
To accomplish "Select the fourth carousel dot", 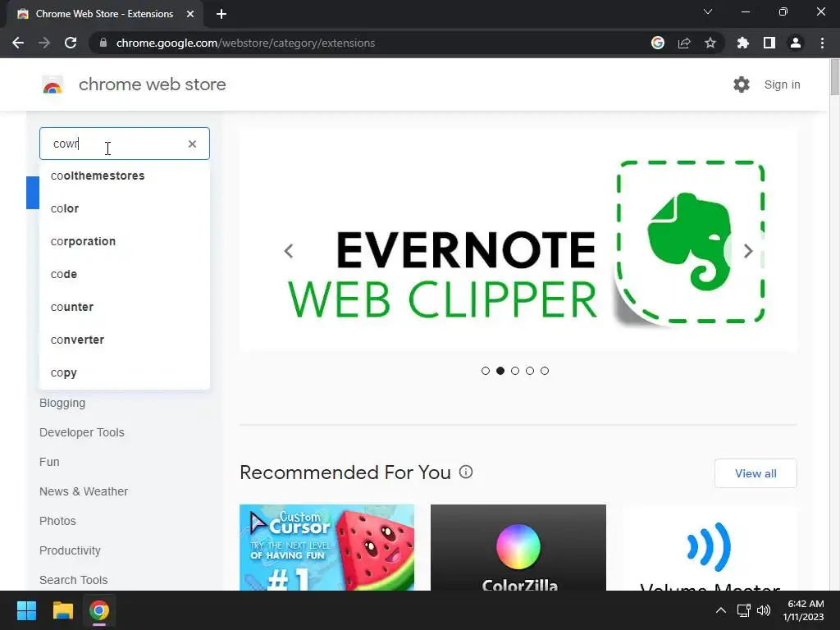I will click(530, 371).
